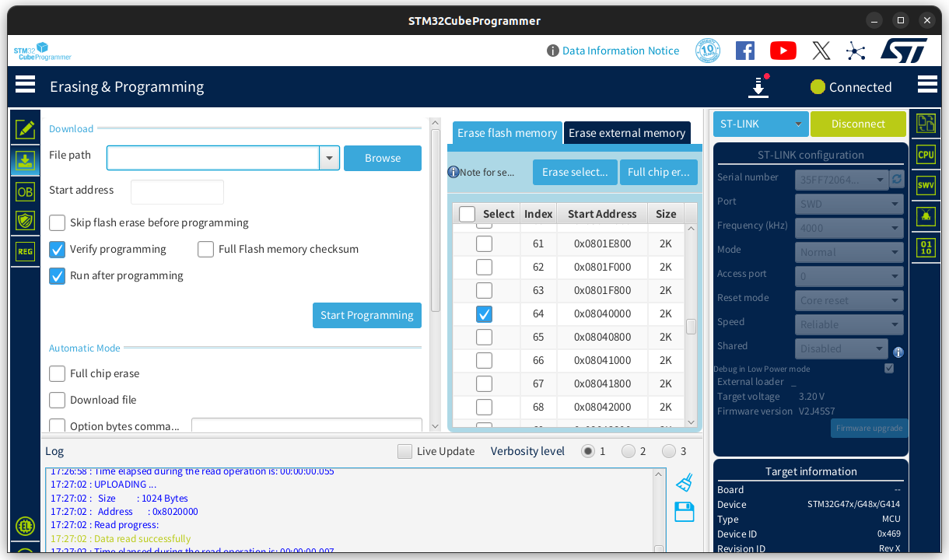The width and height of the screenshot is (949, 560).
Task: Click the 10-year anniversary badge icon
Action: click(708, 51)
